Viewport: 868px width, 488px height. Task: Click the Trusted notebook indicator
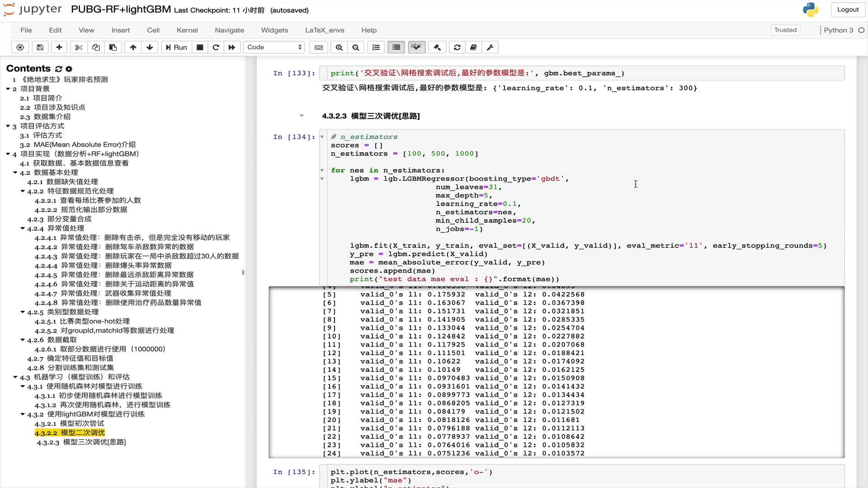click(785, 30)
